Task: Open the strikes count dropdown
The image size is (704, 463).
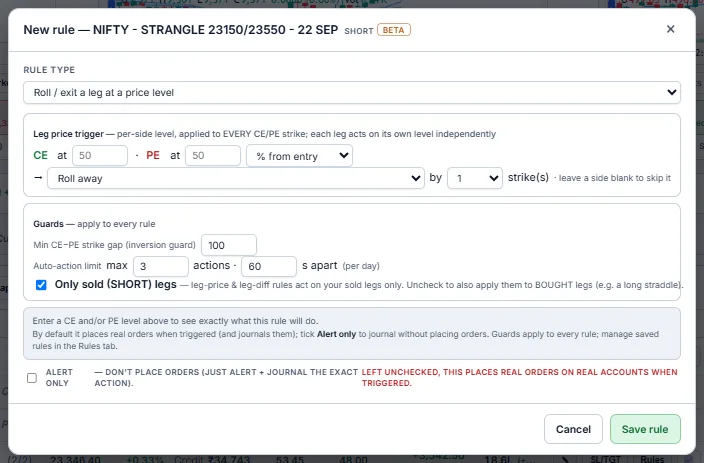Action: point(475,178)
